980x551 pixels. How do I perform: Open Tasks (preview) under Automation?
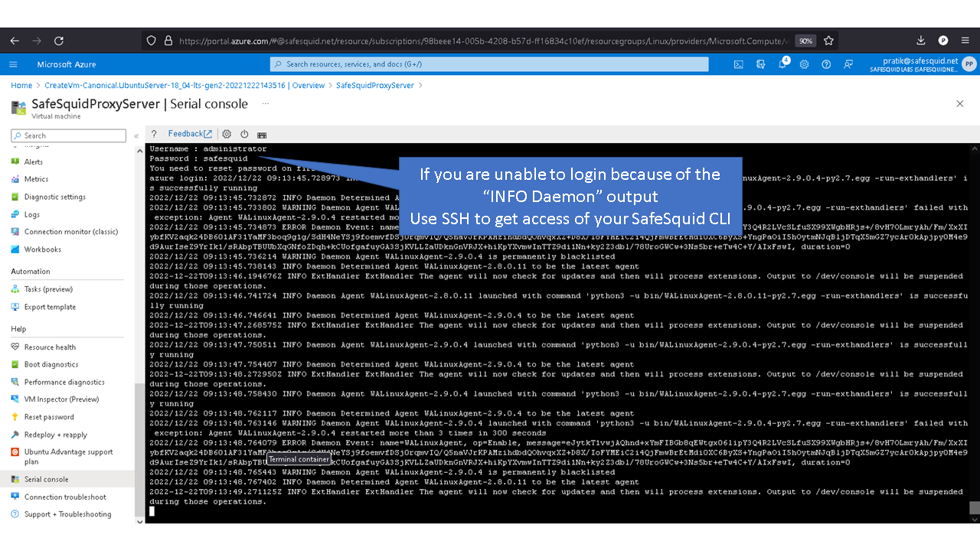[x=48, y=289]
